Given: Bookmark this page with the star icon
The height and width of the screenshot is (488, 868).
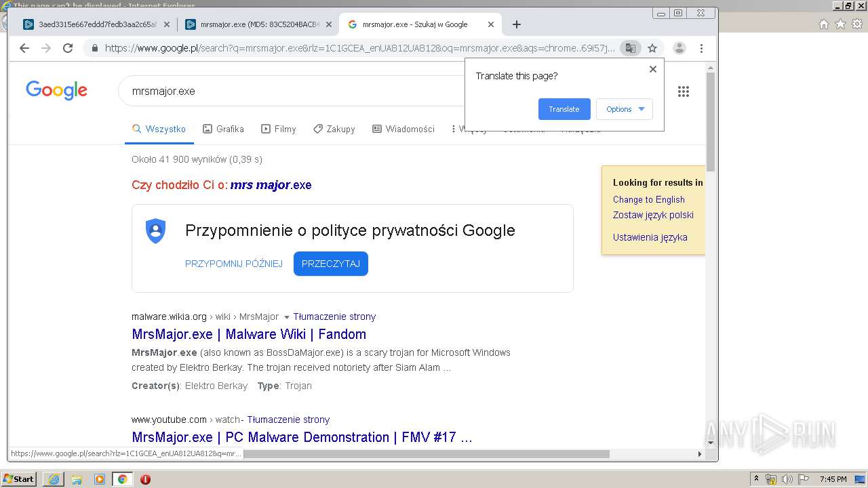Looking at the screenshot, I should [x=652, y=48].
